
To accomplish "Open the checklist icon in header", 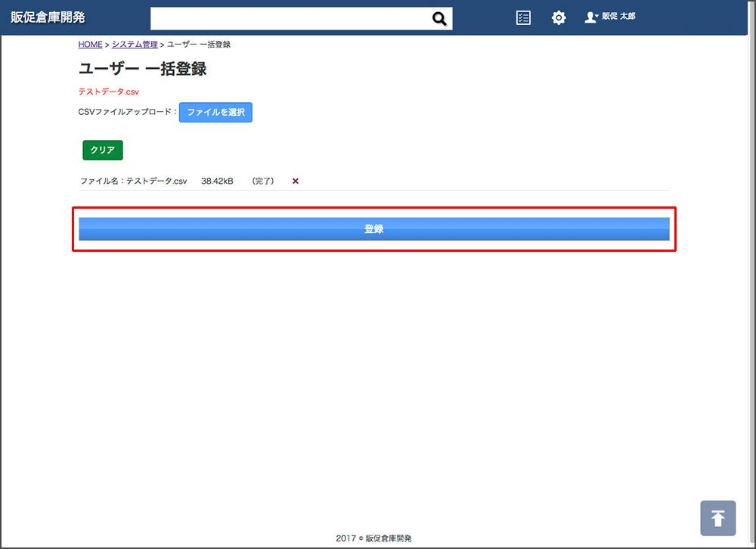I will 523,18.
